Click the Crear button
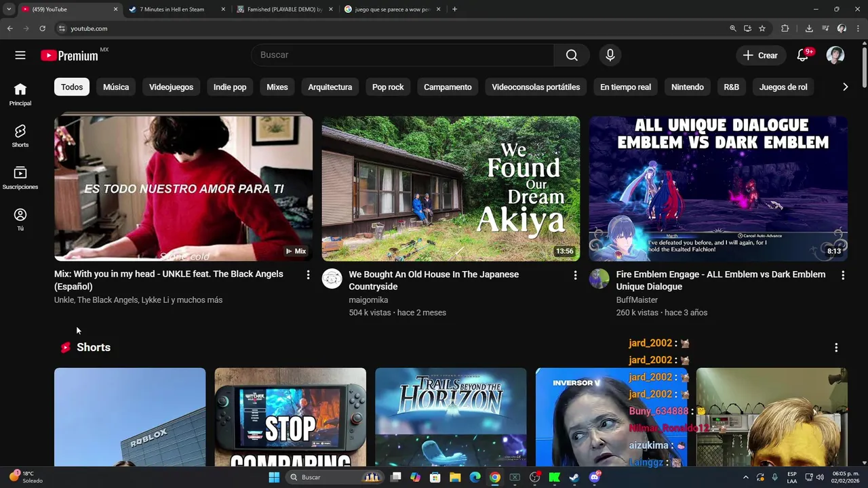 click(761, 56)
